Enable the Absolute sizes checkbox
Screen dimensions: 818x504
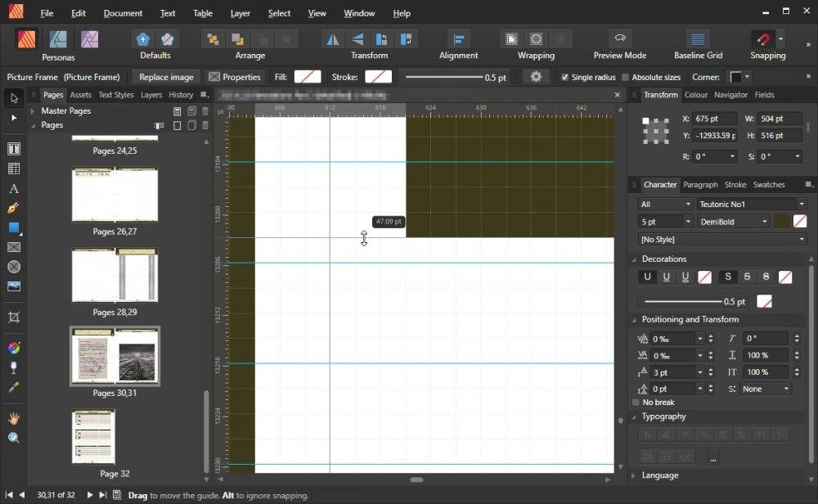[x=626, y=77]
